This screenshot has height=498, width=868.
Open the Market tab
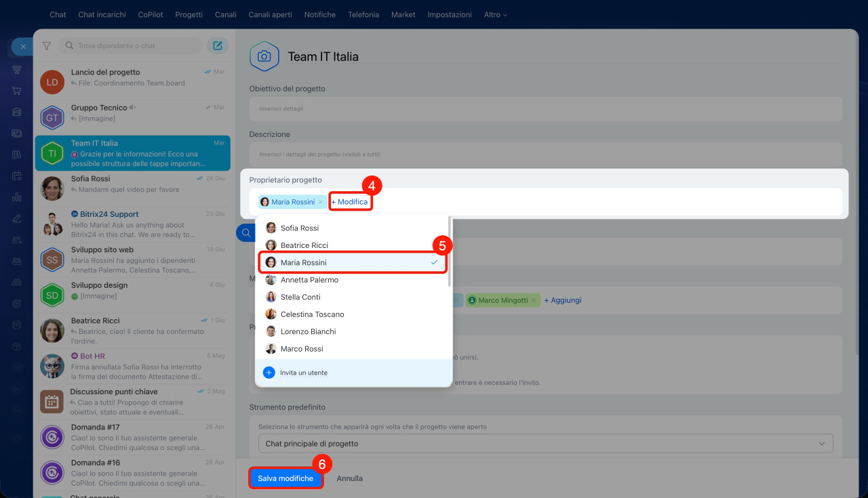(403, 14)
